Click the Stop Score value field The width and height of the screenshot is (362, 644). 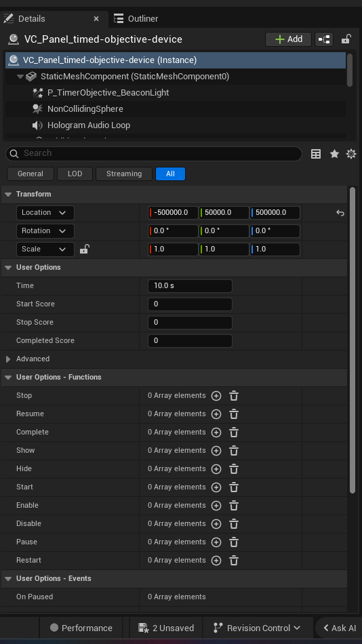tap(190, 323)
